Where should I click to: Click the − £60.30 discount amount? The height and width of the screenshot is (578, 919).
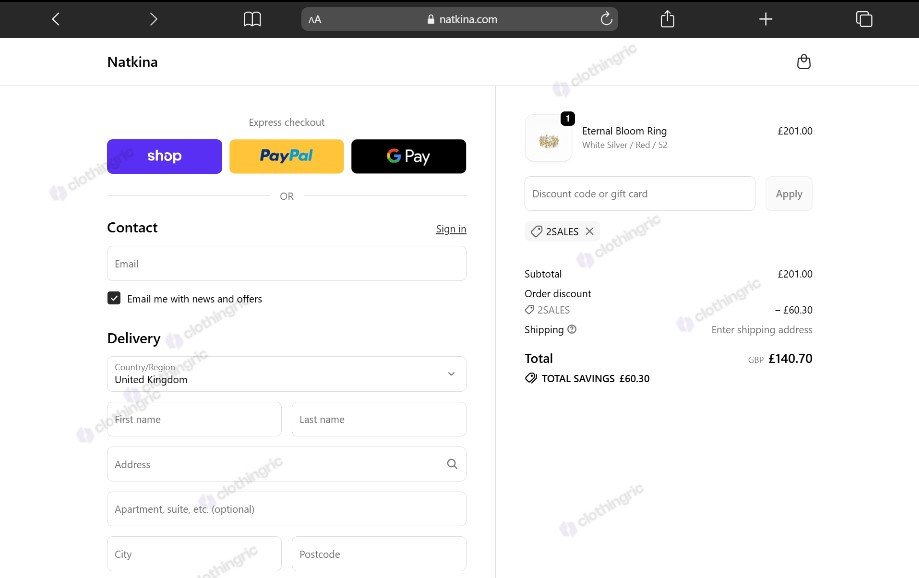794,310
